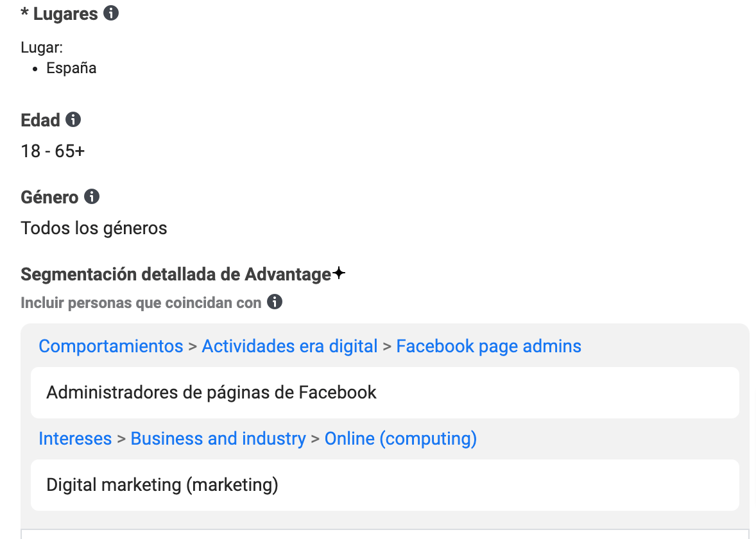This screenshot has width=756, height=539.
Task: Click the 'Actividades era digital' breadcrumb link
Action: [289, 346]
